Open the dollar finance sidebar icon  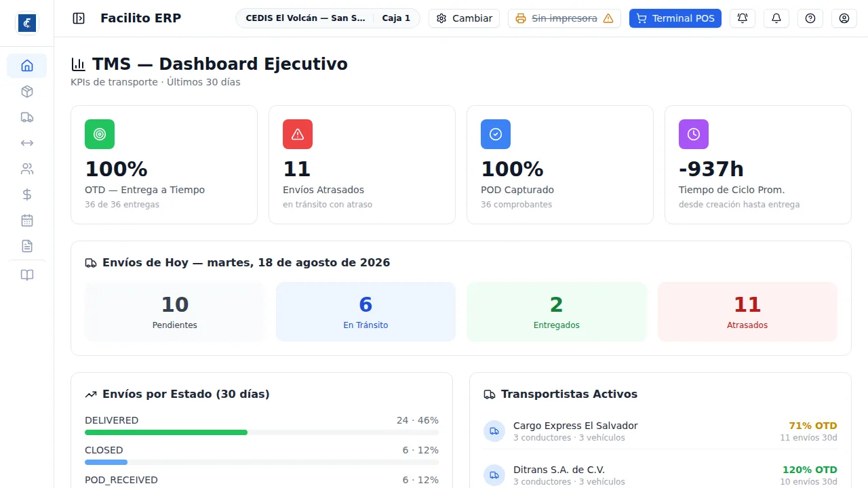tap(27, 195)
